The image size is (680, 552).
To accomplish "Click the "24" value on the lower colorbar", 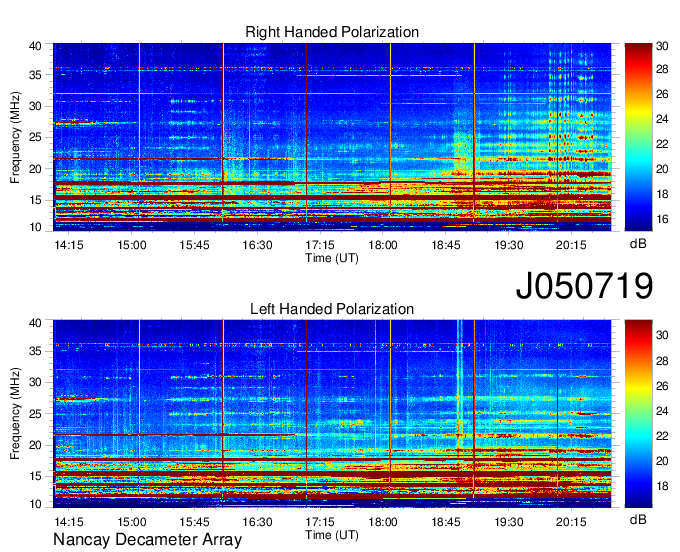I will click(x=662, y=411).
